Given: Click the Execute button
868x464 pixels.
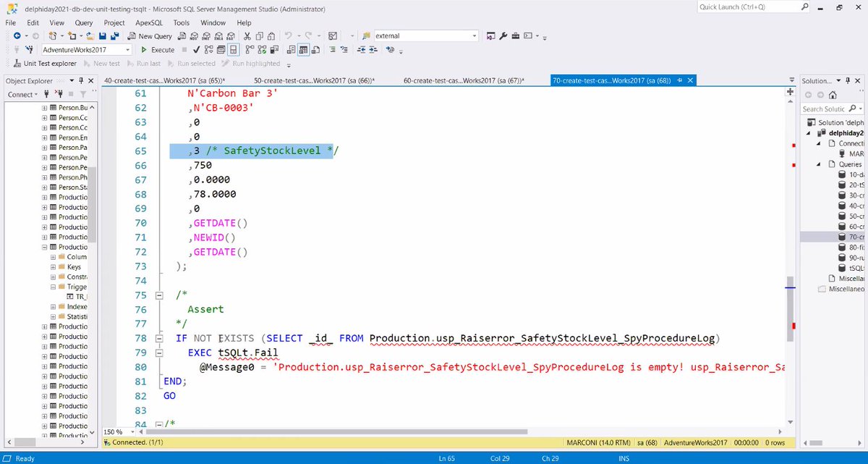Looking at the screenshot, I should click(157, 50).
